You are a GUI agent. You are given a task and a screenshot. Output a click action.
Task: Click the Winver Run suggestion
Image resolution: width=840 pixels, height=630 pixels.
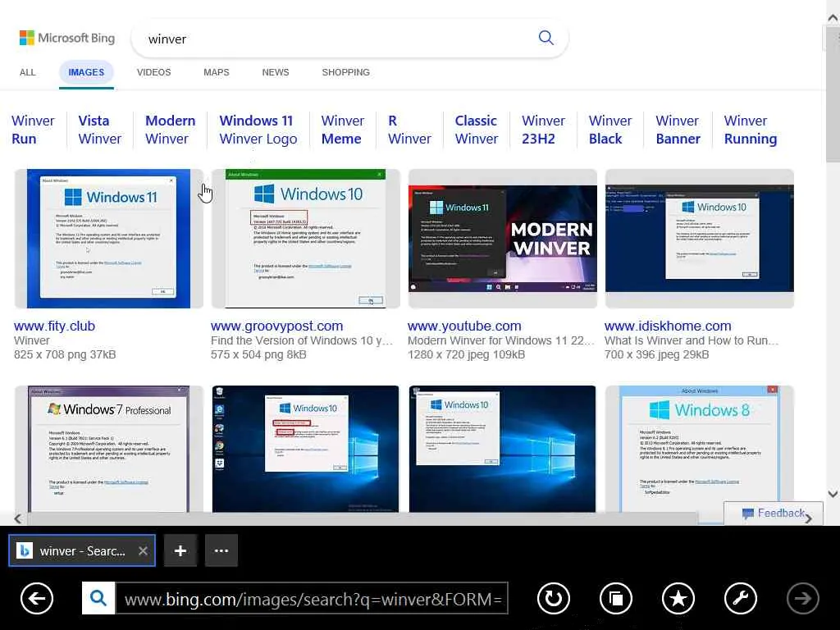point(33,130)
